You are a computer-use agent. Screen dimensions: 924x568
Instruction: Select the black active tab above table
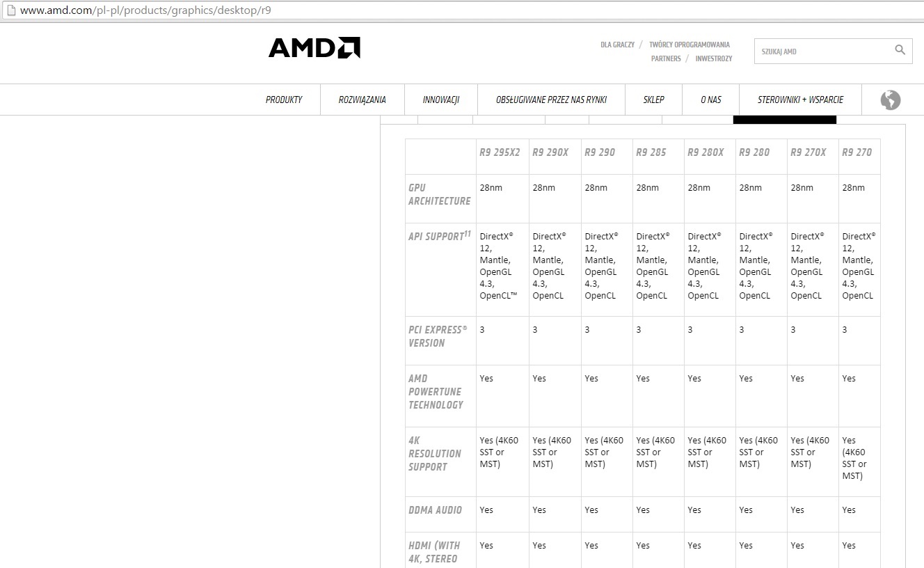784,120
